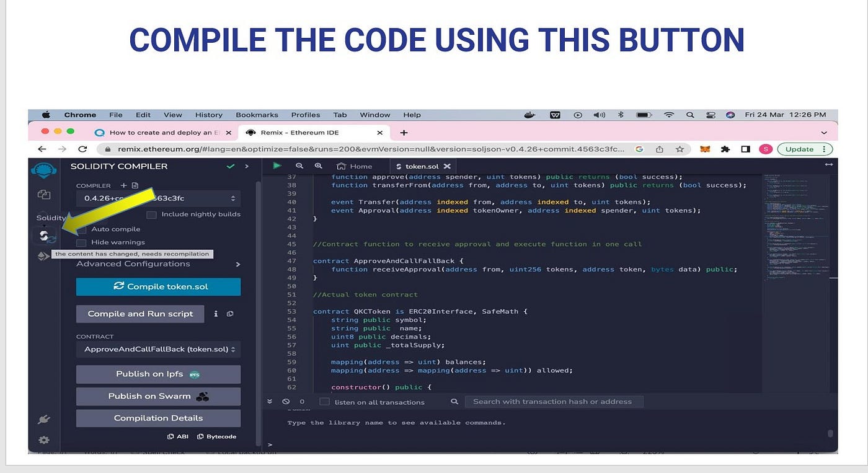868x473 pixels.
Task: Open Remix settings gear icon
Action: [x=43, y=440]
